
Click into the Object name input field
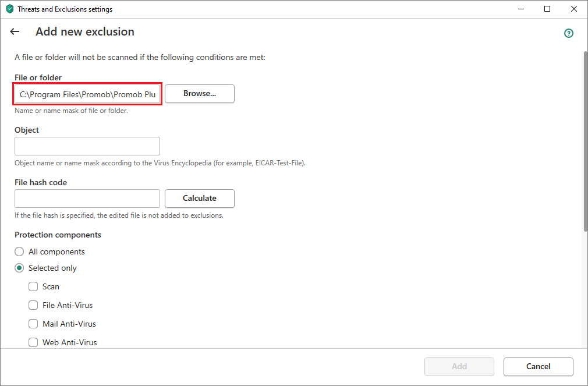[87, 146]
